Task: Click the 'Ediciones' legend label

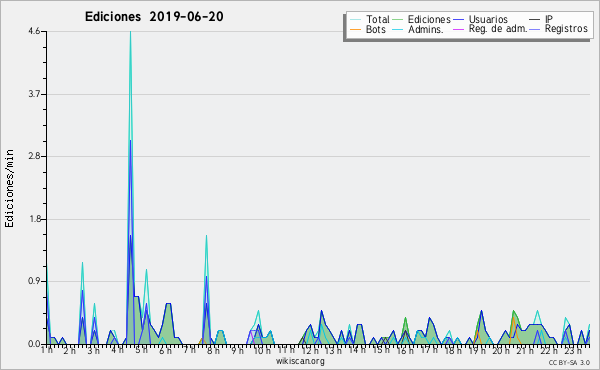Action: pyautogui.click(x=429, y=19)
